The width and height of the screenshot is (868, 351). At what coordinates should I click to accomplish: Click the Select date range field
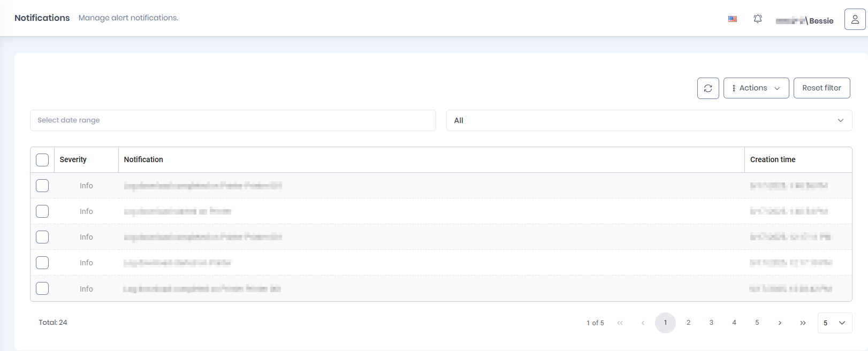tap(233, 120)
